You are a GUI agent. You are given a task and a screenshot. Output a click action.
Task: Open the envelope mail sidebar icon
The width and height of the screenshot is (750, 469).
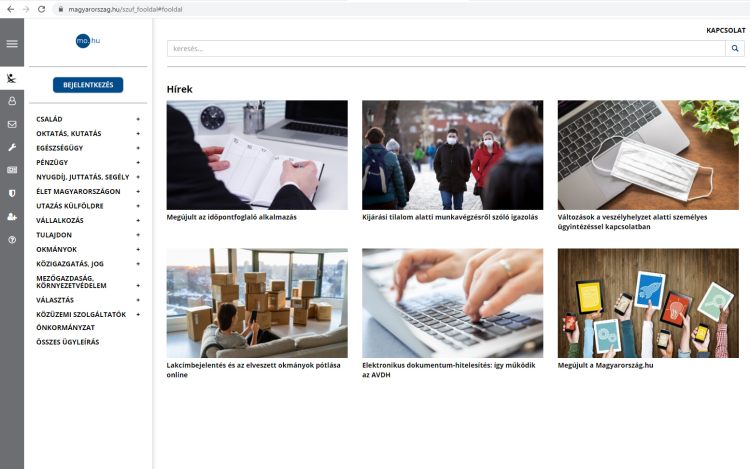coord(12,124)
